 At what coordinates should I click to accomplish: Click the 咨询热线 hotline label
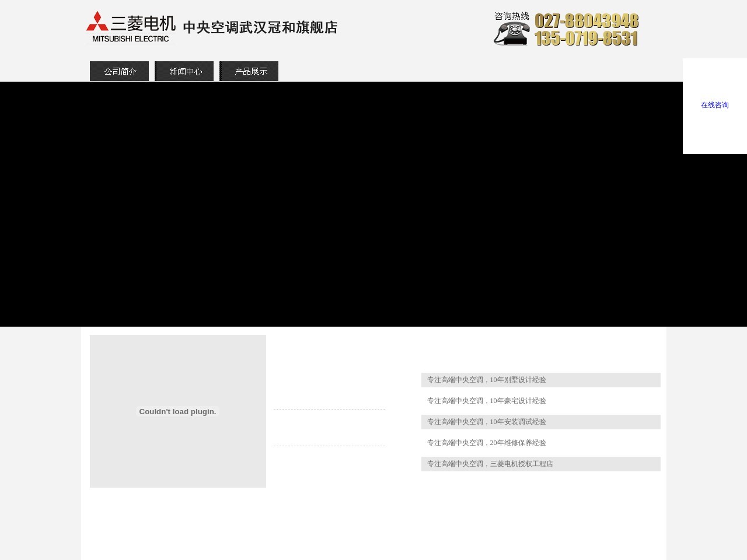(511, 16)
